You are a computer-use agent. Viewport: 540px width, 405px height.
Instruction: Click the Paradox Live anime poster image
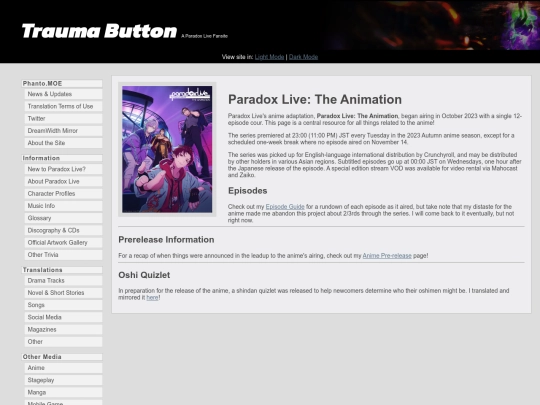(167, 149)
